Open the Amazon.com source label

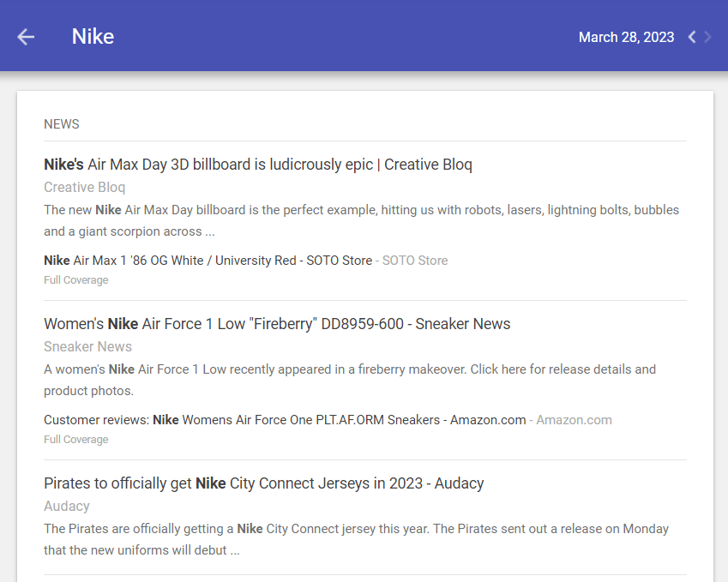coord(574,420)
